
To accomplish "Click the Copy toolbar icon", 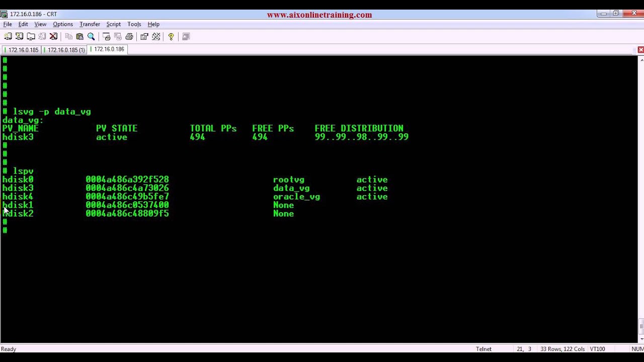I will [x=68, y=37].
